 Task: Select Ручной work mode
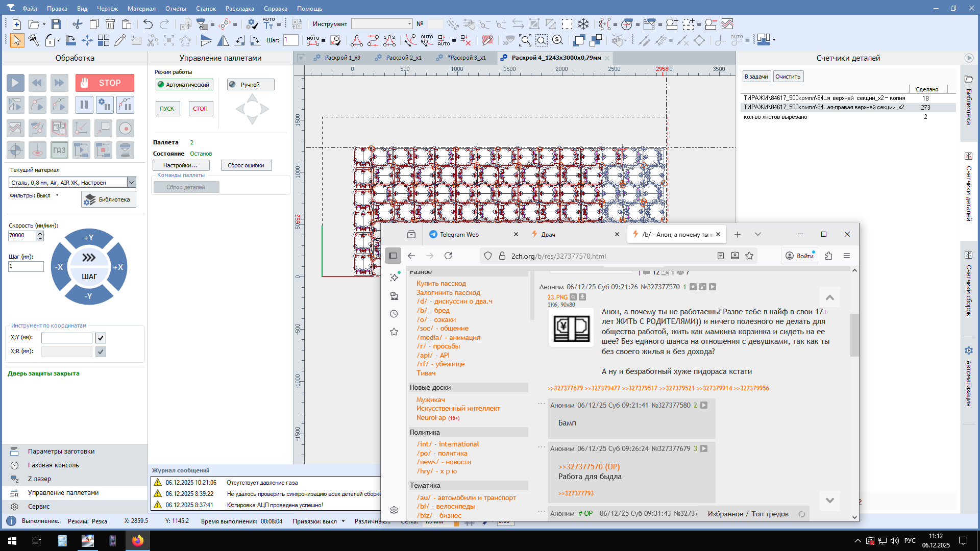click(250, 85)
